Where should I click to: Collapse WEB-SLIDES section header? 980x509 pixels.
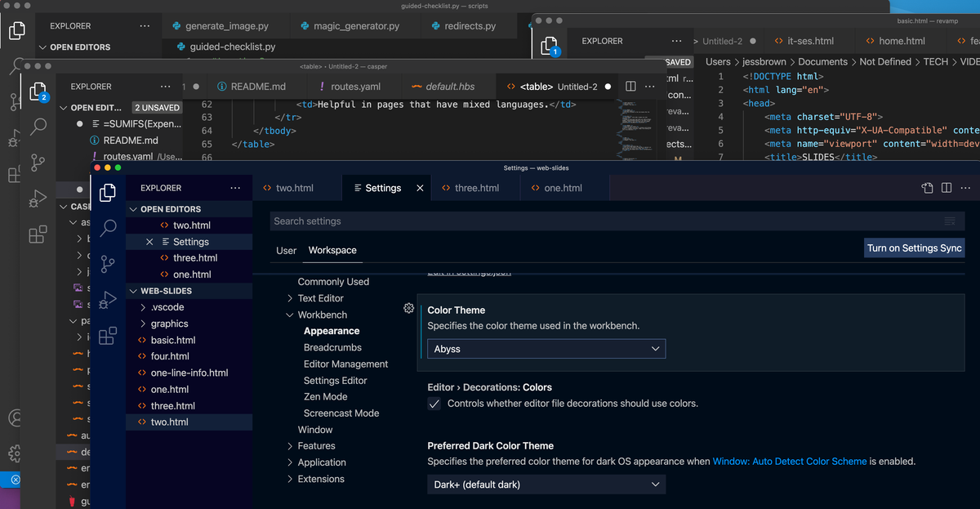pyautogui.click(x=189, y=291)
